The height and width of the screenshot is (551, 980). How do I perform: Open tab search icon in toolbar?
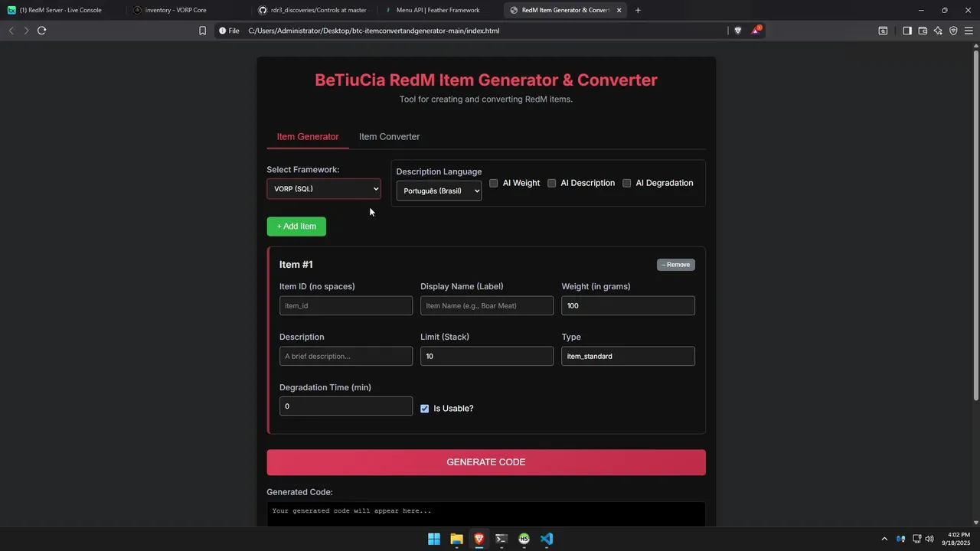point(883,31)
